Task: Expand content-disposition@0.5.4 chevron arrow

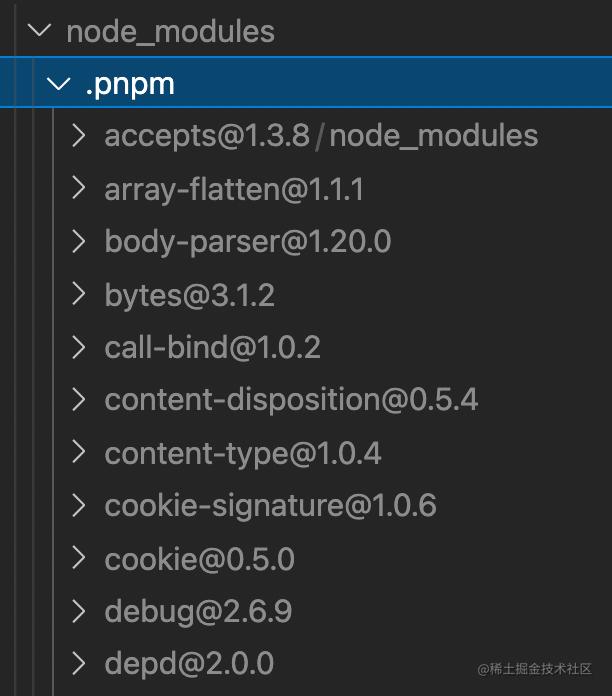Action: tap(79, 399)
